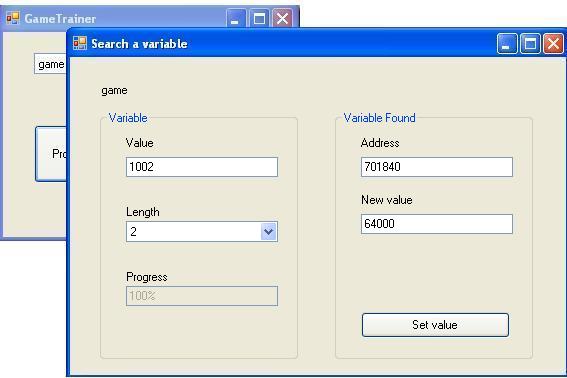Focus the New value field containing 64000
The width and height of the screenshot is (567, 378).
click(x=437, y=224)
